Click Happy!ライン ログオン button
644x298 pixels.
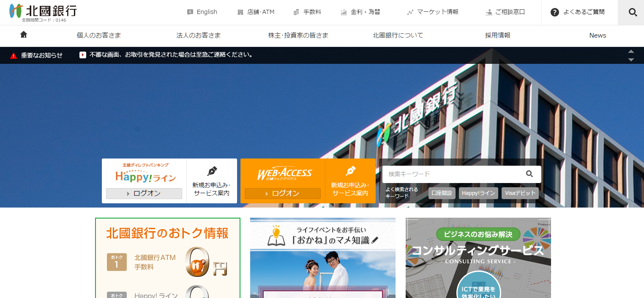144,194
